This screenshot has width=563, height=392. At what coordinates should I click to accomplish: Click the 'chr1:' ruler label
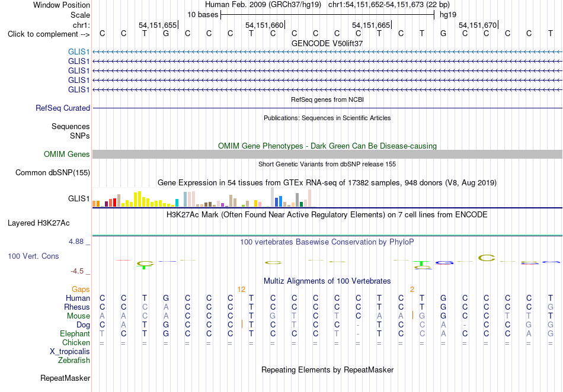(81, 25)
